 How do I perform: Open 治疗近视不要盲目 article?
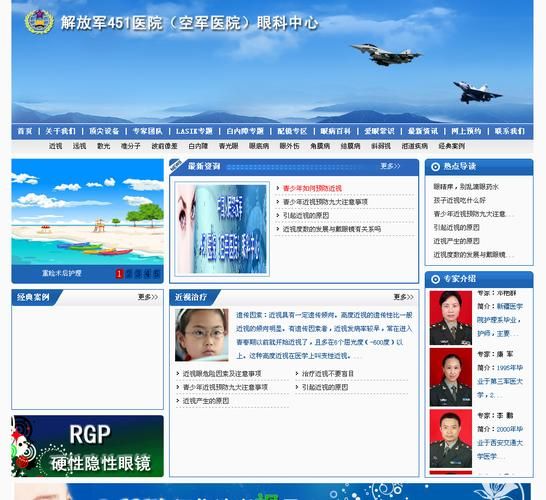(x=328, y=374)
